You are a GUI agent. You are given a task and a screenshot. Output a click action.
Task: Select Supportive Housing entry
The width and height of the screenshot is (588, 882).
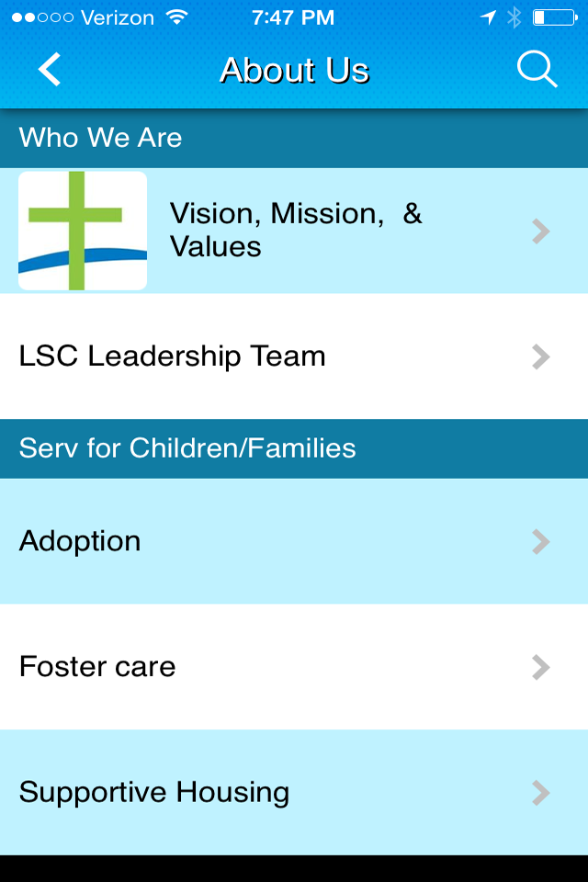pyautogui.click(x=154, y=792)
